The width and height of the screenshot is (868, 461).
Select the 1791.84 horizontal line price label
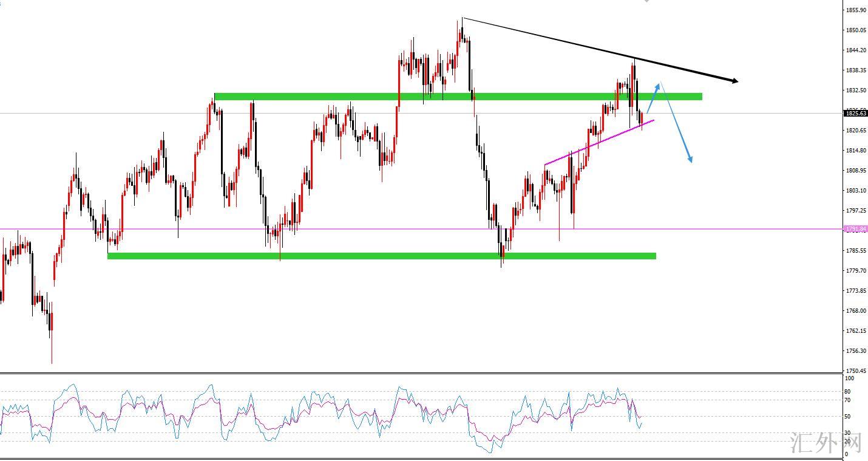tap(855, 229)
